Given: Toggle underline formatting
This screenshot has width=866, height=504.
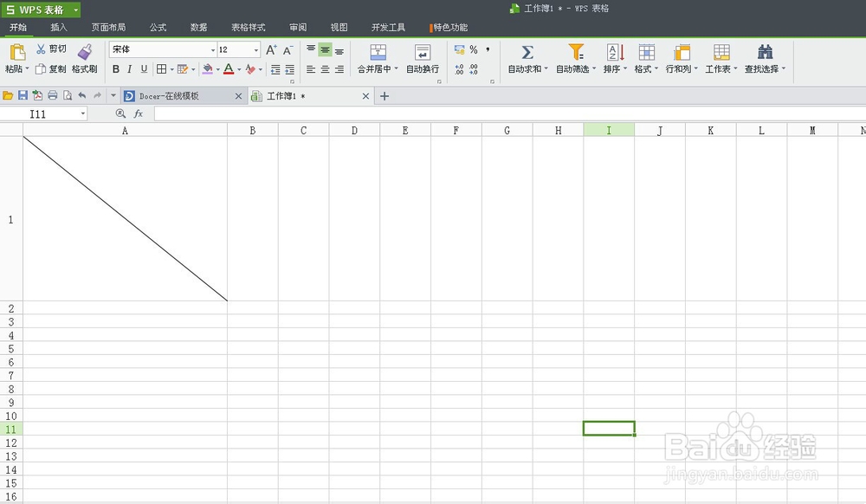Looking at the screenshot, I should tap(144, 69).
